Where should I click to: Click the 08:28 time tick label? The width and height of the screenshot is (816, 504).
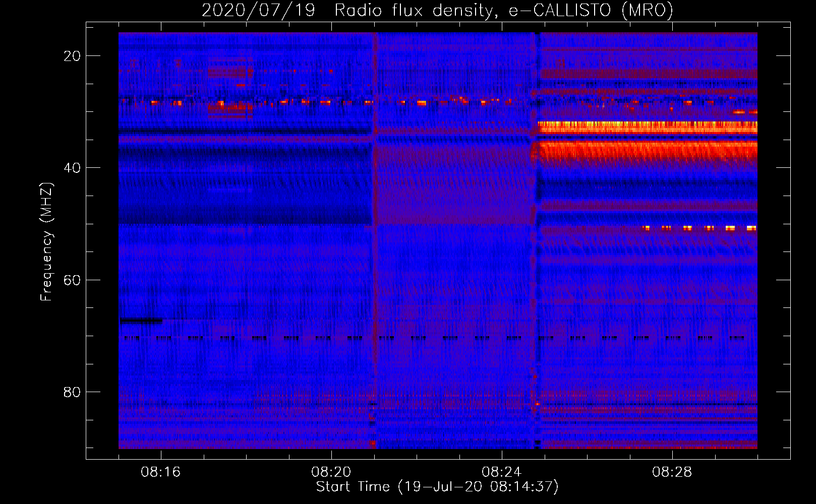(x=672, y=472)
